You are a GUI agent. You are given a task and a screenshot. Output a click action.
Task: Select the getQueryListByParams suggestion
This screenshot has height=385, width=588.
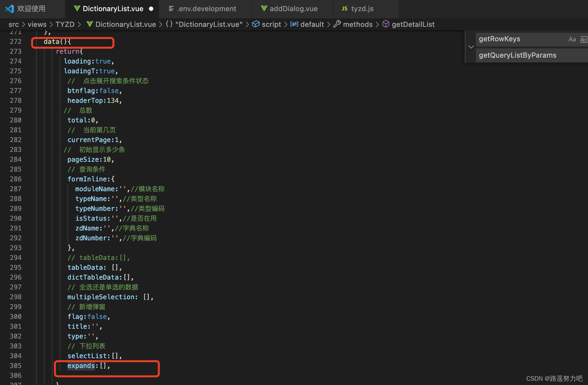point(517,55)
